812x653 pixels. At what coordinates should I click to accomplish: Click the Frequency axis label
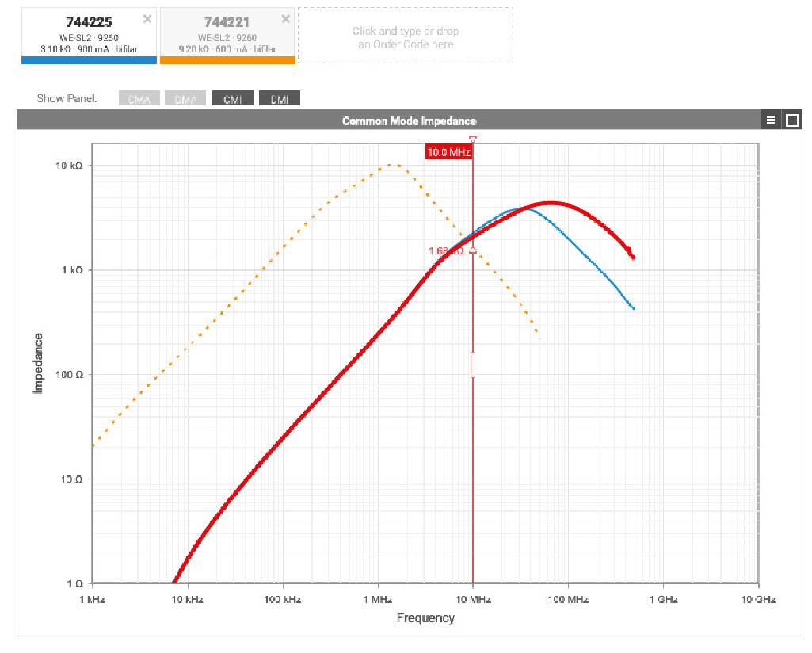click(425, 618)
